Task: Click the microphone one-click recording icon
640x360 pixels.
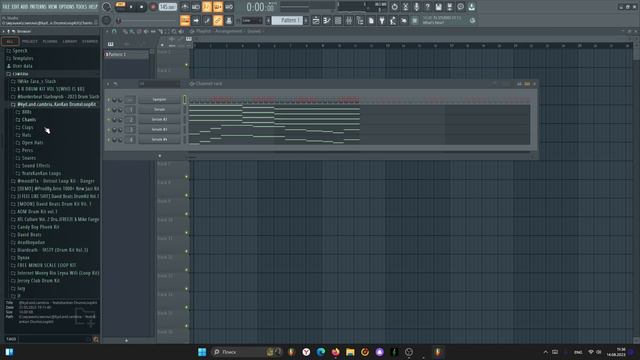Action: (x=416, y=7)
